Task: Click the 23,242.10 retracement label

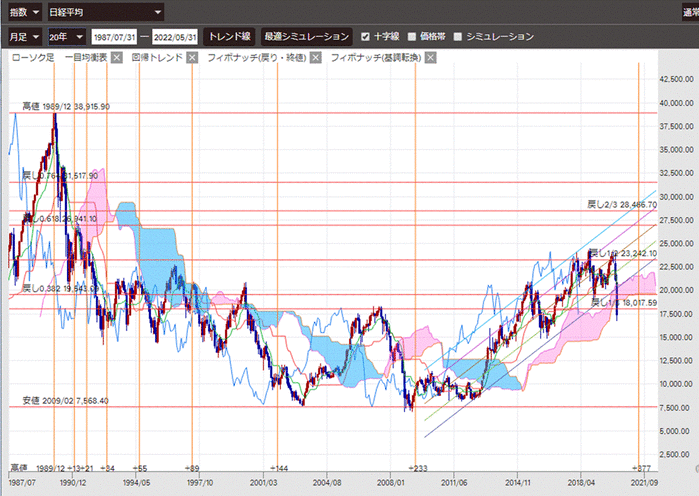Action: [x=623, y=253]
